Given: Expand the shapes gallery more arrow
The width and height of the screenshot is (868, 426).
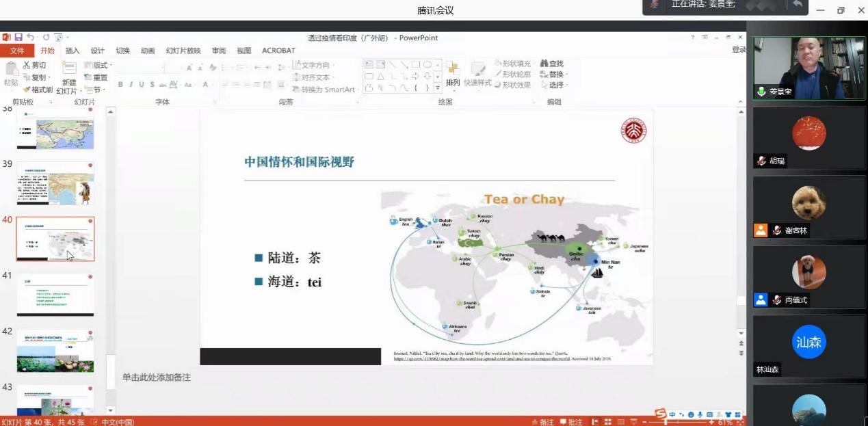Looking at the screenshot, I should coord(438,88).
